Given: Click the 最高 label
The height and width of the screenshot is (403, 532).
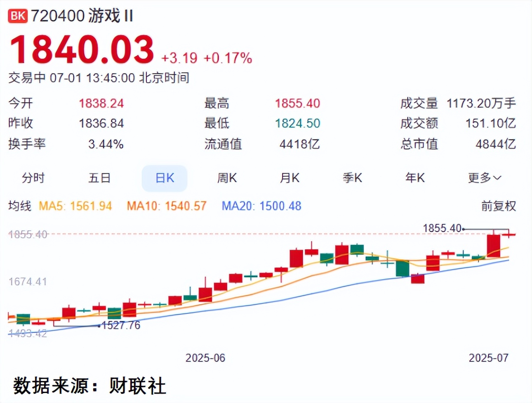Looking at the screenshot, I should [x=217, y=103].
